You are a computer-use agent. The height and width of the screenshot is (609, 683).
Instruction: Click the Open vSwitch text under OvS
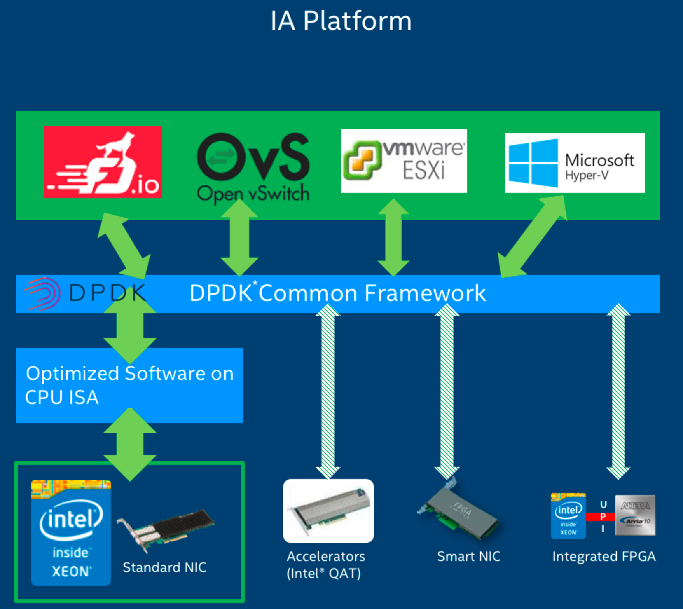253,194
